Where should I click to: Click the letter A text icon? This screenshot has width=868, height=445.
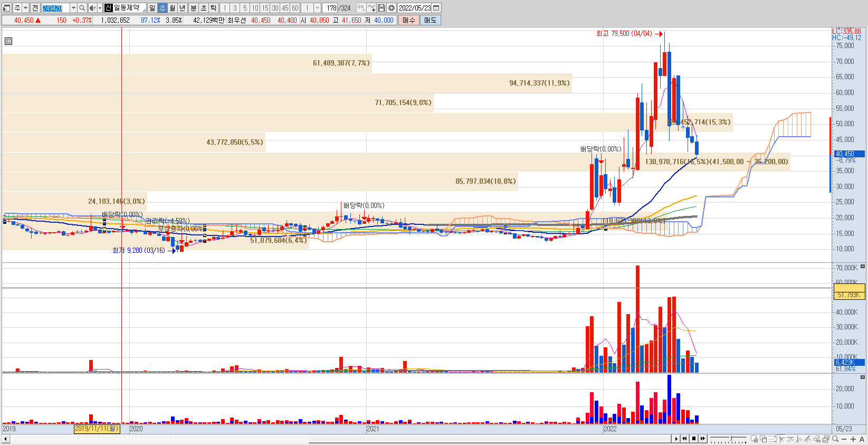pos(862,439)
